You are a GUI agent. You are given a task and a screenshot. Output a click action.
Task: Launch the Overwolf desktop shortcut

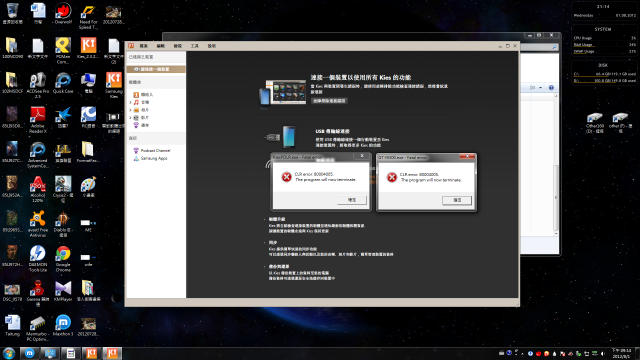point(63,13)
